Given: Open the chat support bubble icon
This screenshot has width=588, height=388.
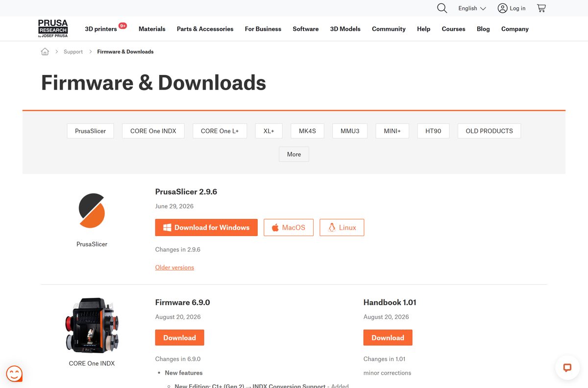Looking at the screenshot, I should pyautogui.click(x=567, y=368).
